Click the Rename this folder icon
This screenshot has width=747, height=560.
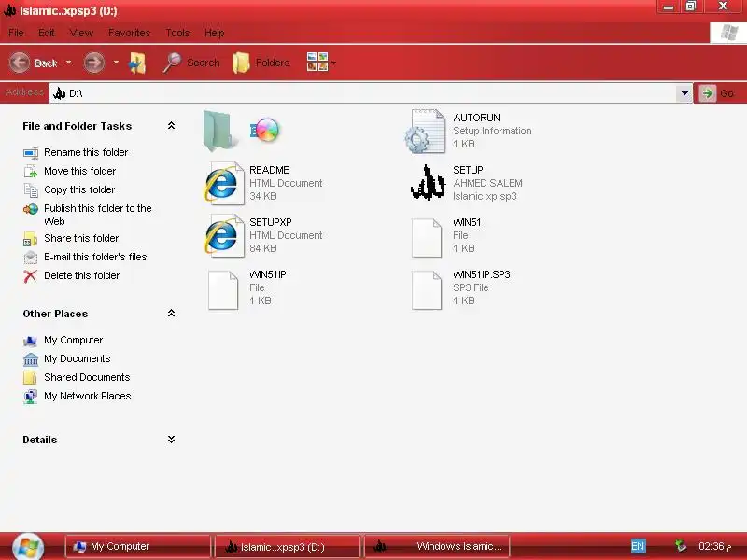click(x=31, y=153)
